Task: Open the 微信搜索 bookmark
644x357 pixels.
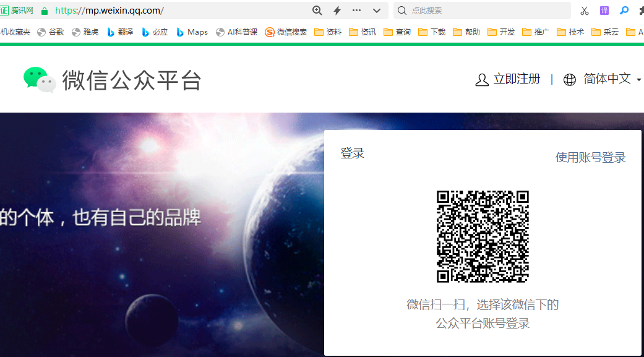Action: point(286,32)
